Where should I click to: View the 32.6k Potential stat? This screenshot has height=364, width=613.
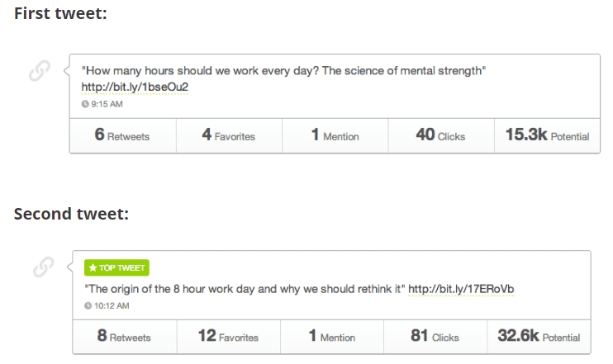pos(539,337)
